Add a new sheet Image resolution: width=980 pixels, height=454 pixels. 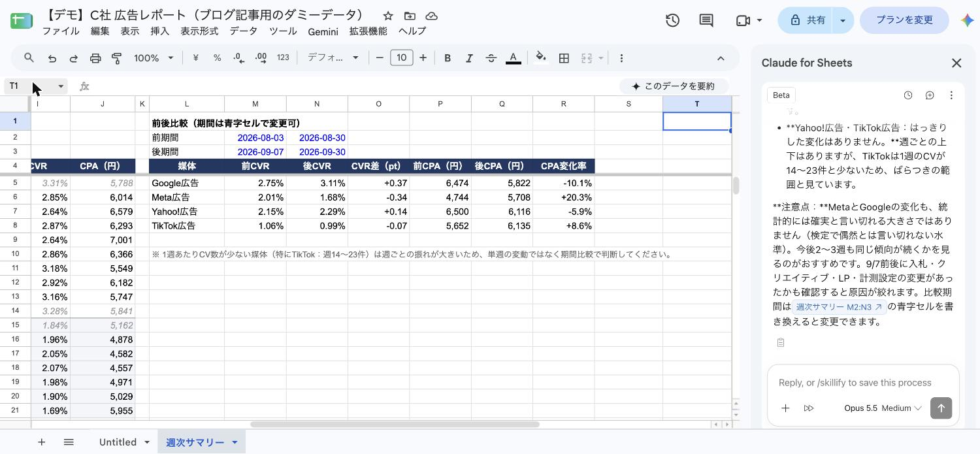point(41,442)
